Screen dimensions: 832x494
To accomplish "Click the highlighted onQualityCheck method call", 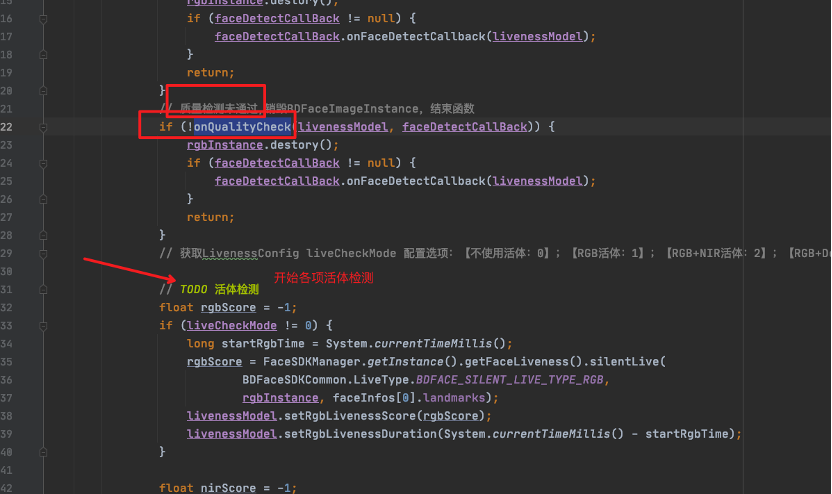I will click(242, 127).
